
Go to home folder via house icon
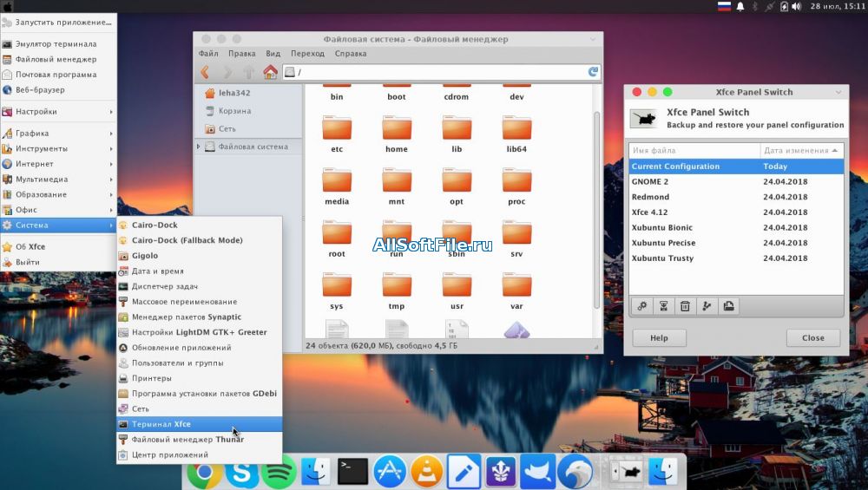pos(270,72)
